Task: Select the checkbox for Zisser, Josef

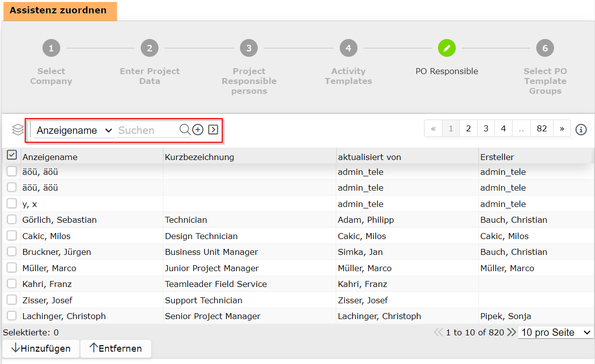Action: (12, 300)
